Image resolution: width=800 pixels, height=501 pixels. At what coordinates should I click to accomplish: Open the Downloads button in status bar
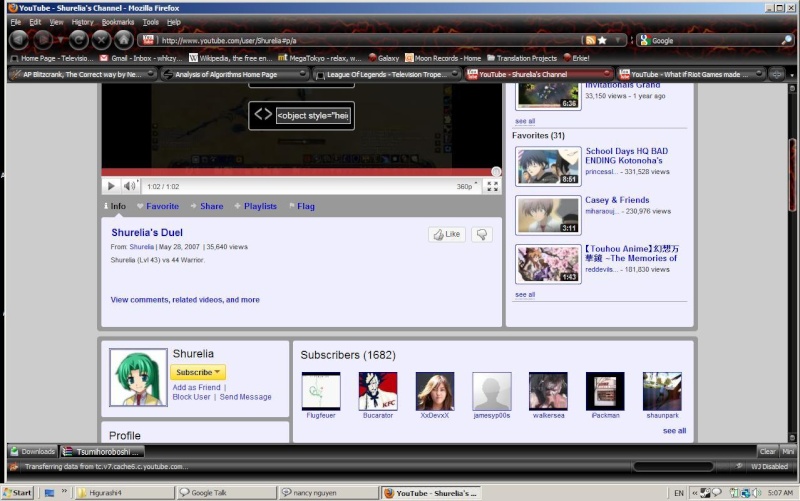point(33,452)
